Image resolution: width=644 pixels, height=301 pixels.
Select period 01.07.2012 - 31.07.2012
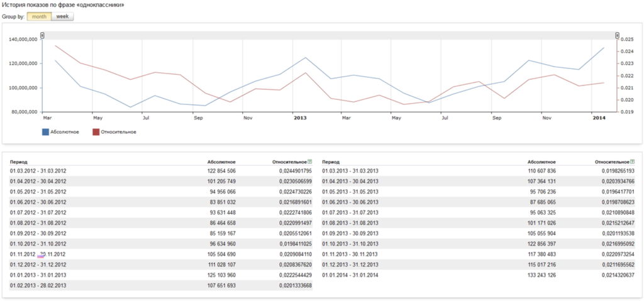tap(38, 213)
